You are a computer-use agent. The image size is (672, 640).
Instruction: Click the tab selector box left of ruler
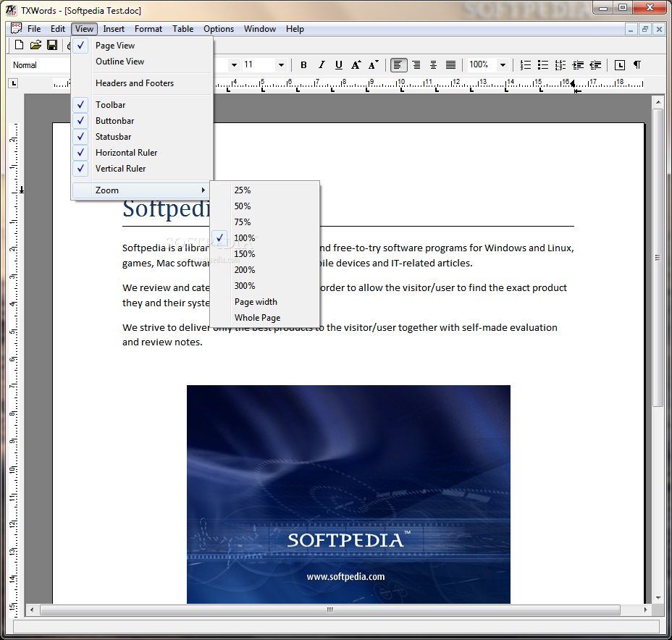pos(14,83)
